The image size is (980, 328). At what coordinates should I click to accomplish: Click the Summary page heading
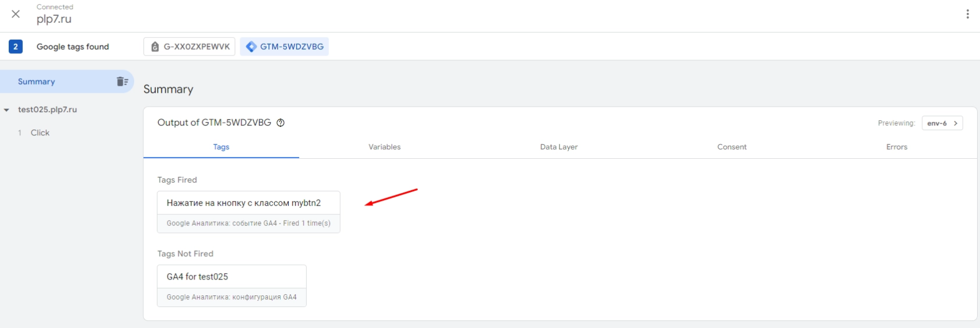[168, 89]
